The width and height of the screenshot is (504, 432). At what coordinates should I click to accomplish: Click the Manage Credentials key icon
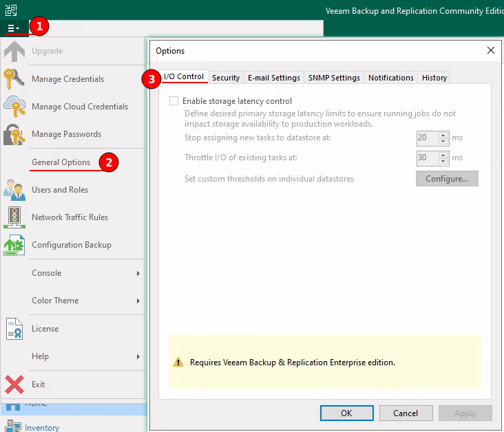tap(14, 79)
